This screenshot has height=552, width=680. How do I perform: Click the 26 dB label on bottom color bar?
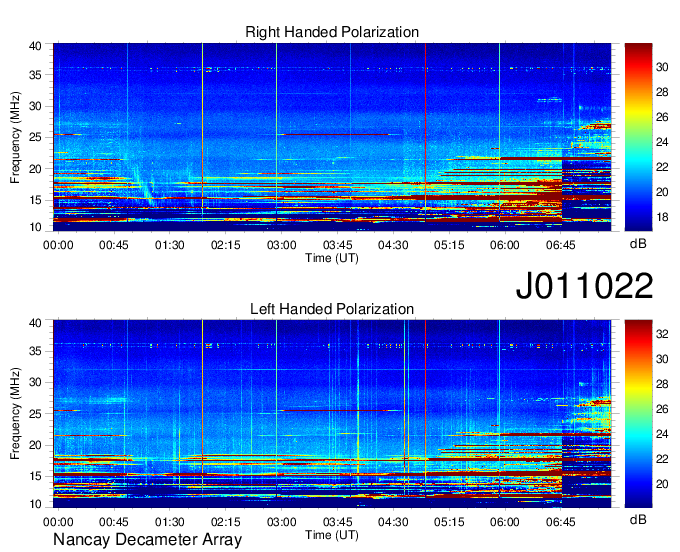click(662, 408)
